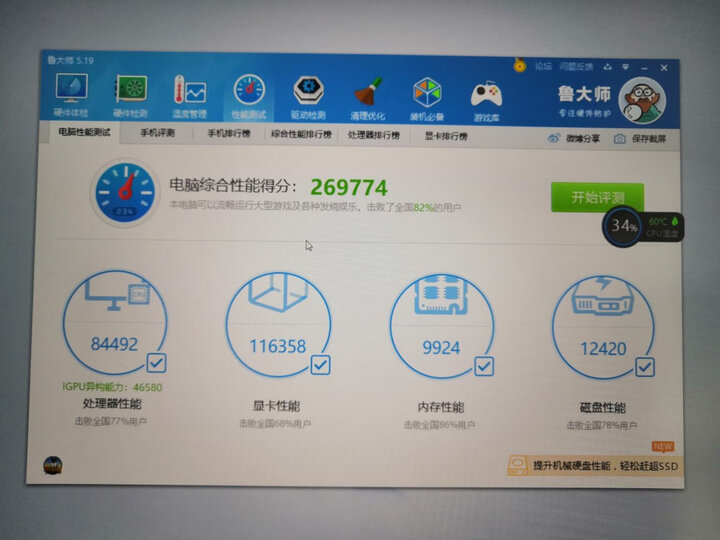Toggle the 显卡性能 checkbox
Screen dimensions: 720x540
[321, 365]
